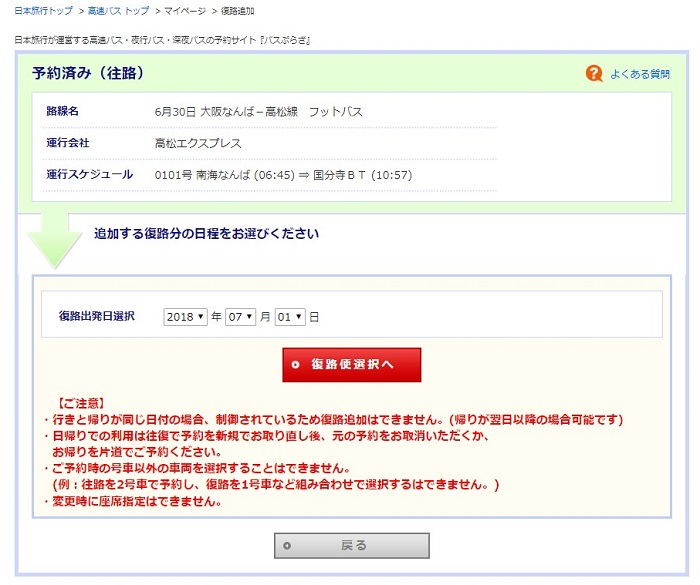Open the day dropdown showing 01
The height and width of the screenshot is (585, 700).
[x=290, y=316]
